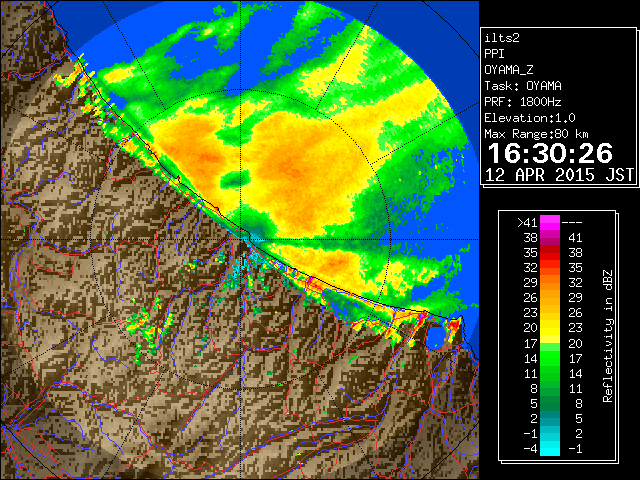This screenshot has height=480, width=640.
Task: Click the red '35' legend swatch
Action: [550, 253]
